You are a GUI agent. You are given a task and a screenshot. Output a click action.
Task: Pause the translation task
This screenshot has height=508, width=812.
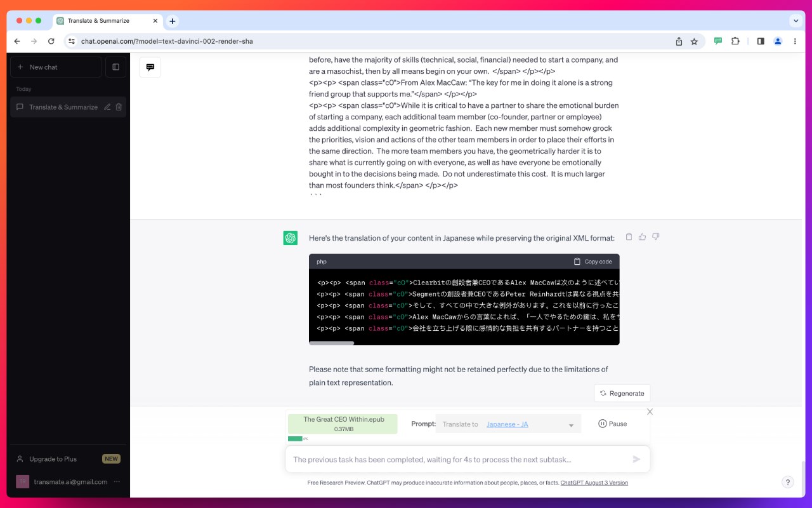(613, 424)
